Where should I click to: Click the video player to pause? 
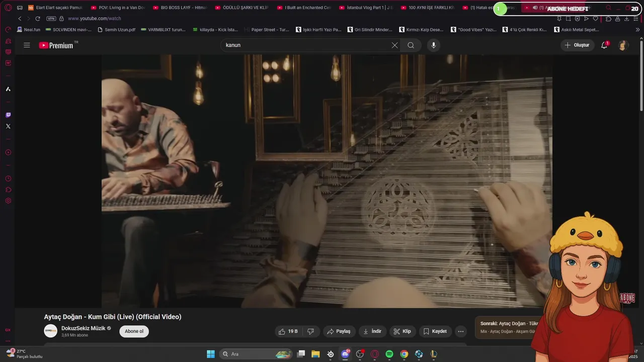[327, 181]
